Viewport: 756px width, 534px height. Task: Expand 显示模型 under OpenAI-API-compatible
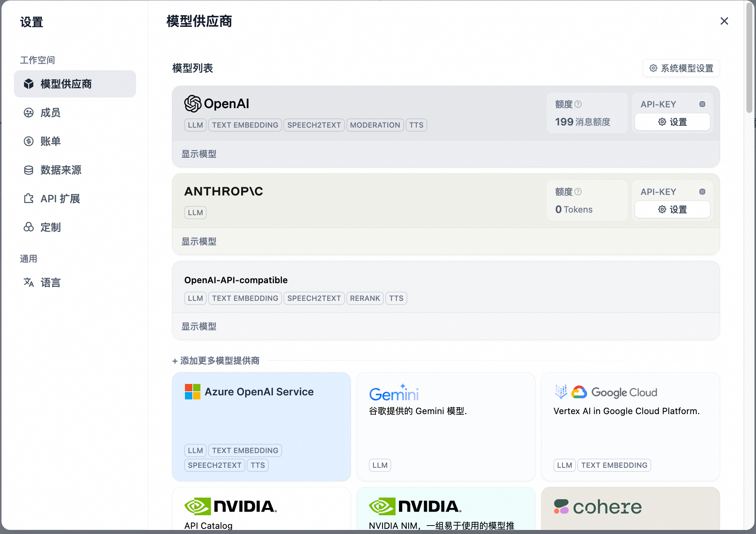pos(199,326)
